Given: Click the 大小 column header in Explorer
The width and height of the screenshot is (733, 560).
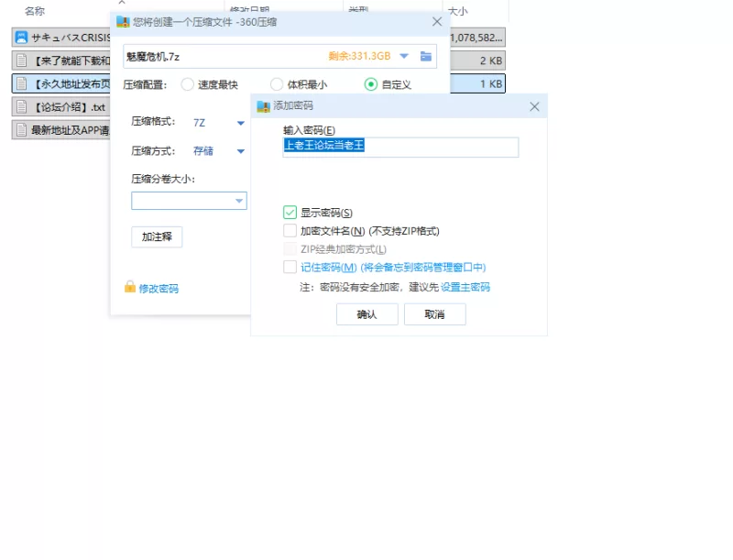Looking at the screenshot, I should (457, 11).
